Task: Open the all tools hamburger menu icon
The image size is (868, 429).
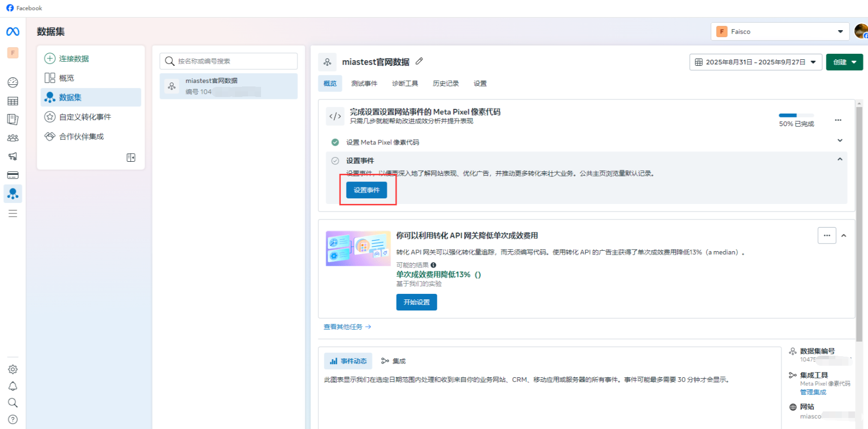Action: pyautogui.click(x=13, y=213)
